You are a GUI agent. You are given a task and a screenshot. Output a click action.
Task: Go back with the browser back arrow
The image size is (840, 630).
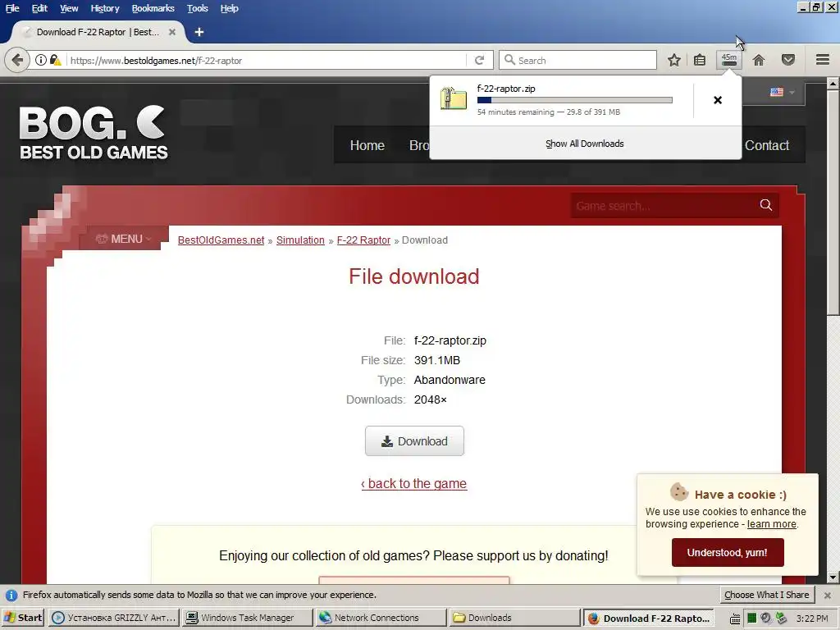pos(17,60)
